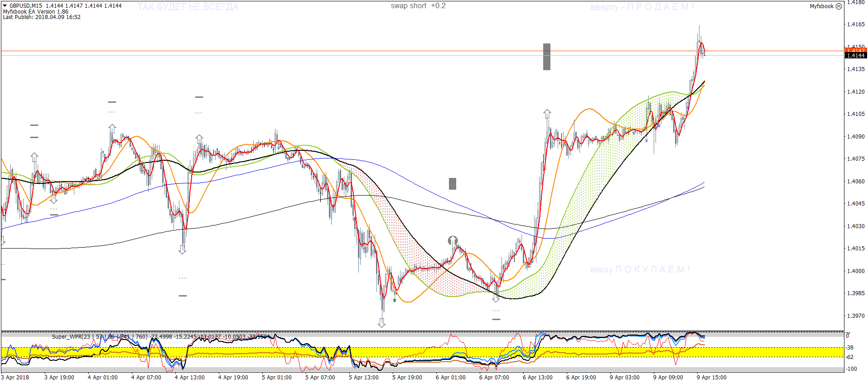The height and width of the screenshot is (383, 868).
Task: Click the Last Publish: 2018.04.09 16:52 text
Action: [42, 17]
